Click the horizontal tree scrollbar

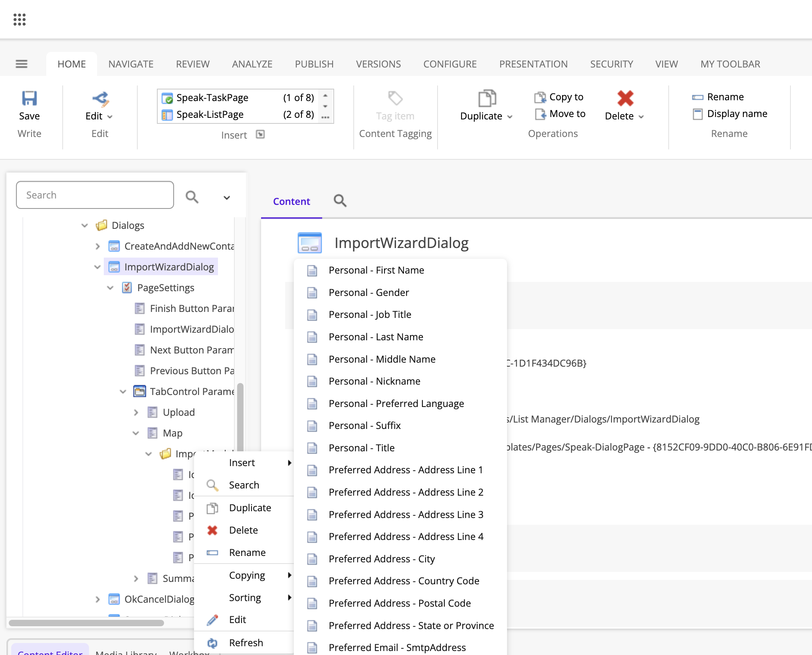(x=86, y=623)
